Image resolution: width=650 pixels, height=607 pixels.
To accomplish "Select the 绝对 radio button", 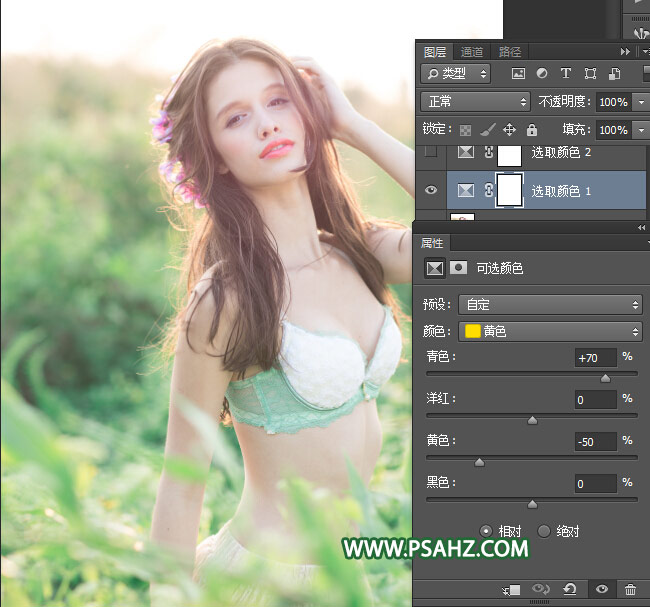I will pyautogui.click(x=544, y=531).
